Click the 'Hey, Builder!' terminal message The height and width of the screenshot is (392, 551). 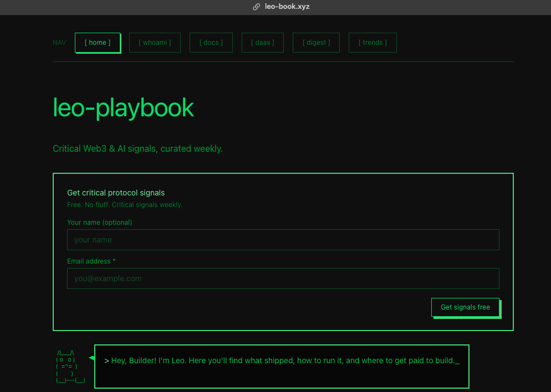[282, 361]
